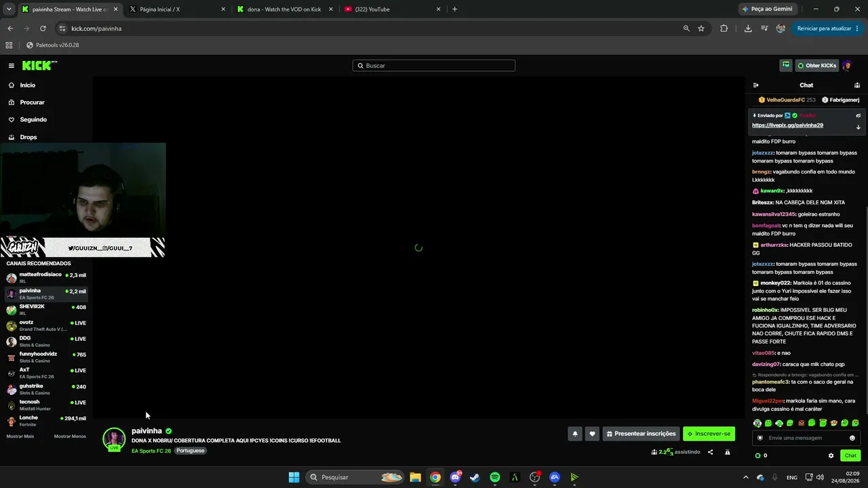Viewport: 868px width, 488px height.
Task: Open Spotify from the taskbar
Action: [495, 477]
